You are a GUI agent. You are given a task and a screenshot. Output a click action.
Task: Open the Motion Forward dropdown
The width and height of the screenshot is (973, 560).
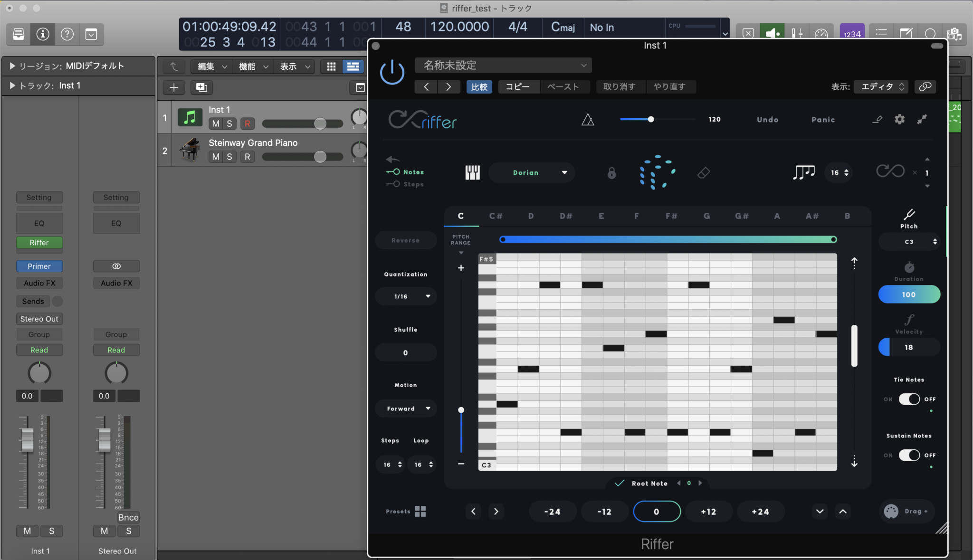tap(406, 408)
